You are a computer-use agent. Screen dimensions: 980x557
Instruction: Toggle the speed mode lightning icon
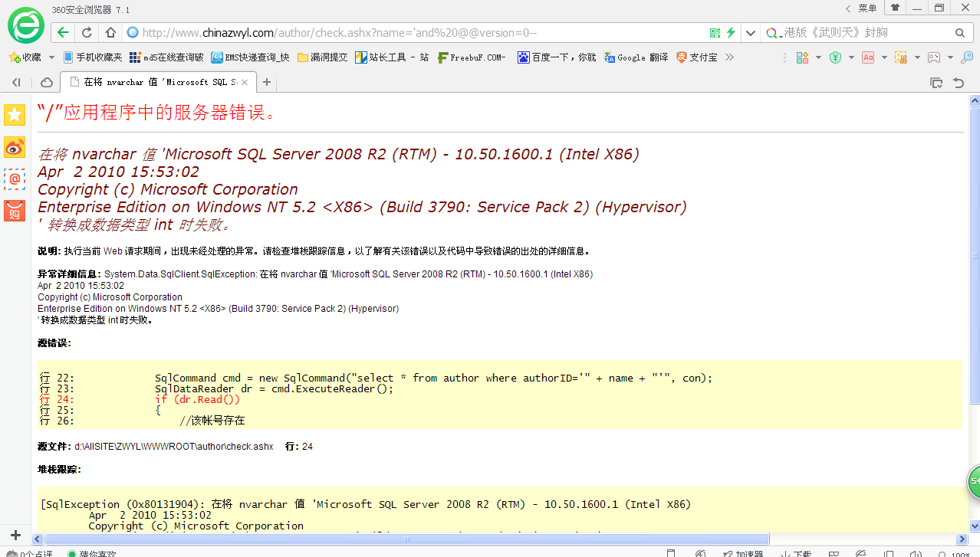tap(731, 33)
